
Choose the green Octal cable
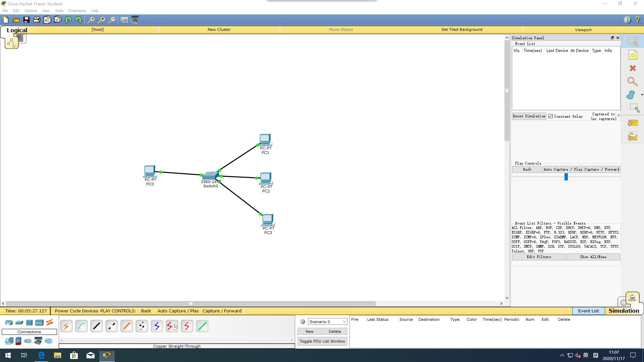[x=202, y=326]
